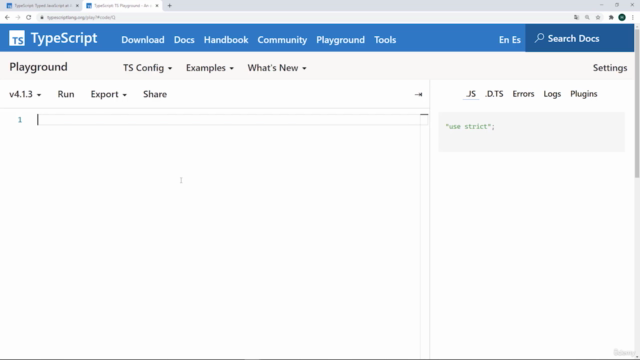Expand the Export dropdown
Viewport: 640px width, 360px height.
[109, 94]
